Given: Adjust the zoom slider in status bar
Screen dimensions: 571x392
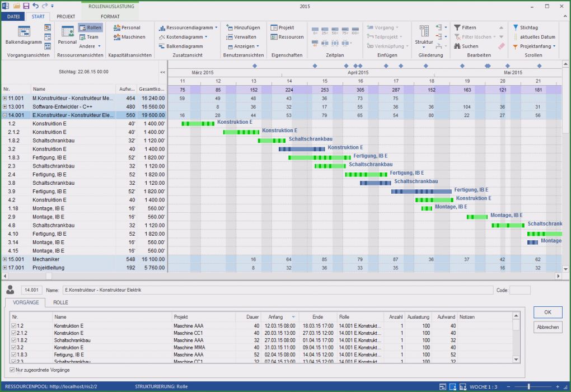Looking at the screenshot, I should (x=530, y=387).
